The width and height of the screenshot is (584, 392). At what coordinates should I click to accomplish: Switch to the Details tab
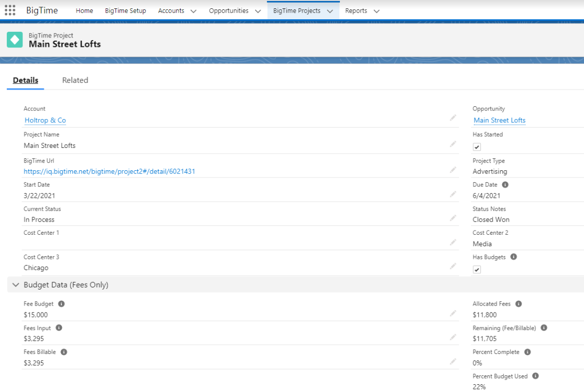tap(26, 80)
